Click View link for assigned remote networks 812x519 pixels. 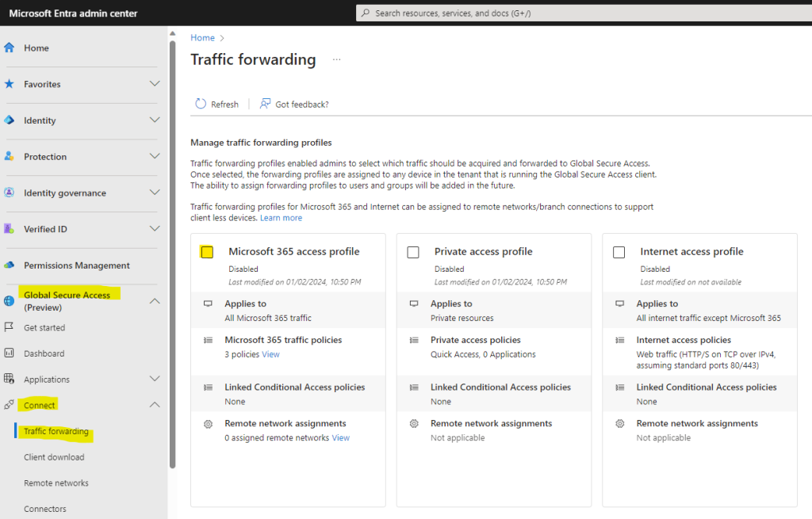(x=341, y=437)
